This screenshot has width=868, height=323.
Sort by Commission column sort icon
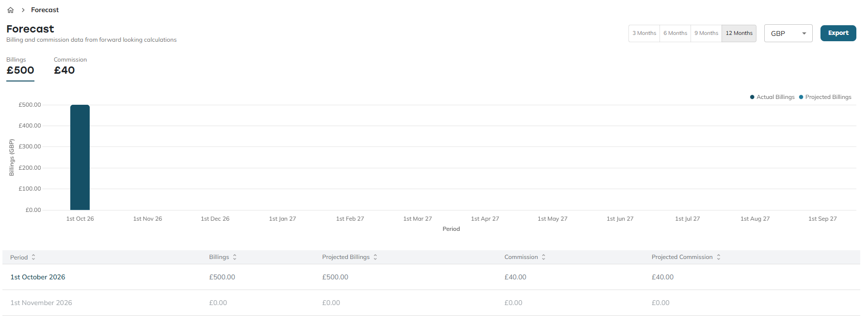pos(544,257)
